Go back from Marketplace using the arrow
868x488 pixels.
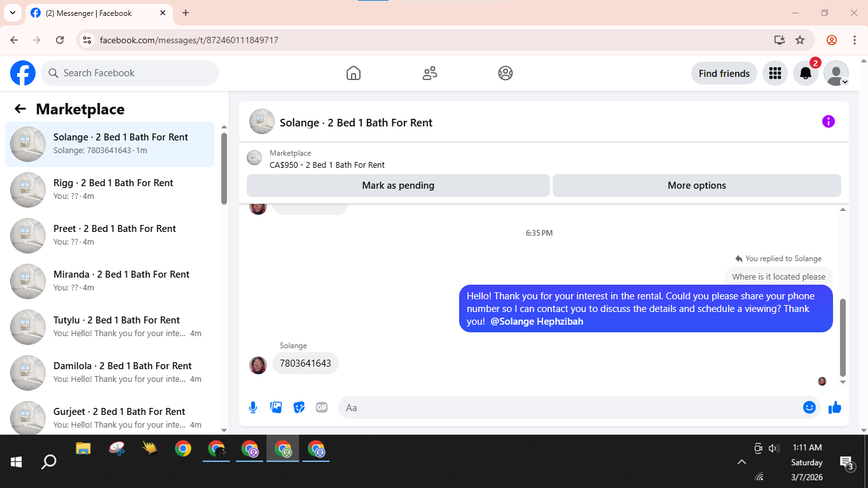click(20, 109)
